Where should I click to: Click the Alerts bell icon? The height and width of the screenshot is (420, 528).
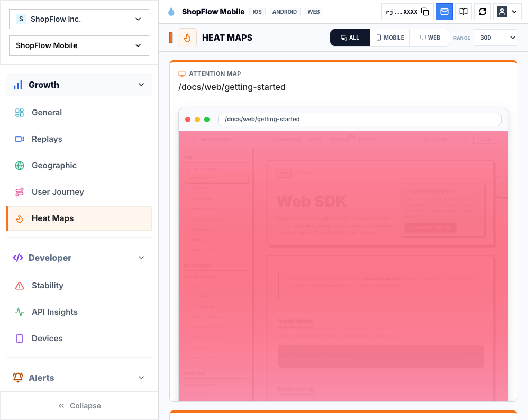(x=18, y=378)
